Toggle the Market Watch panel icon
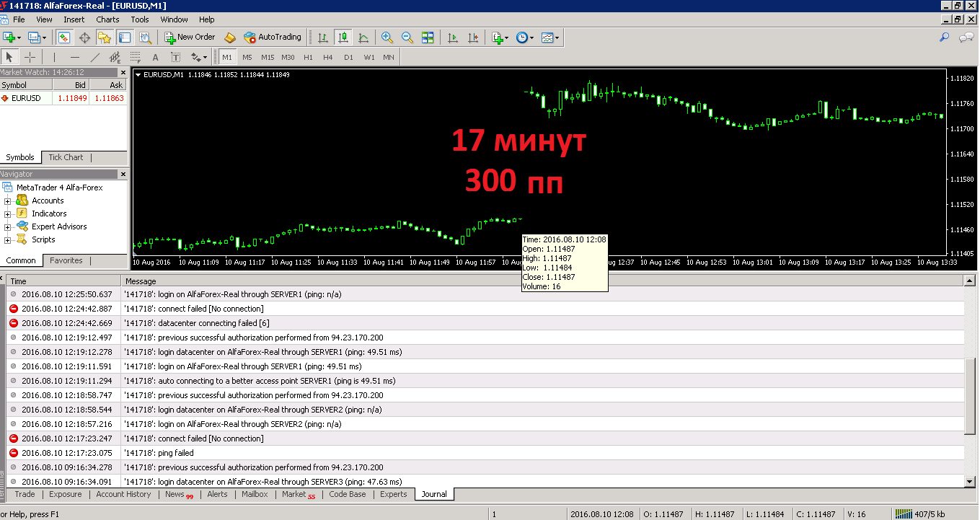This screenshot has width=980, height=520. point(64,37)
